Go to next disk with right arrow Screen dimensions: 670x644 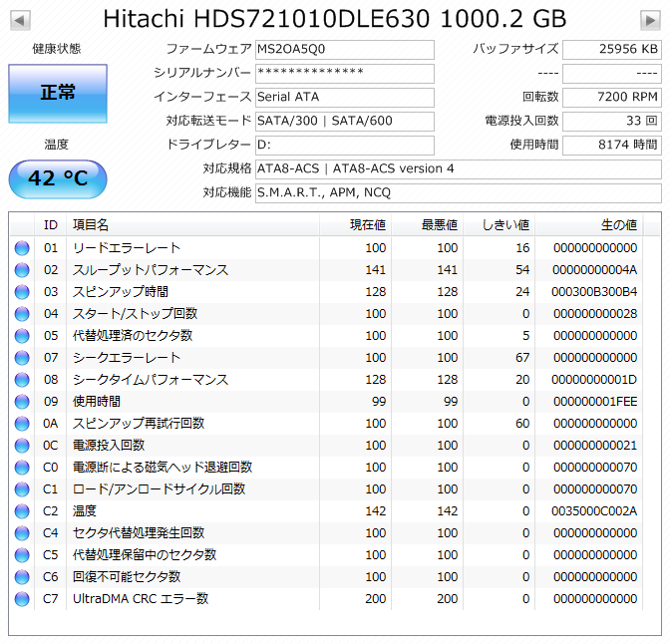650,20
